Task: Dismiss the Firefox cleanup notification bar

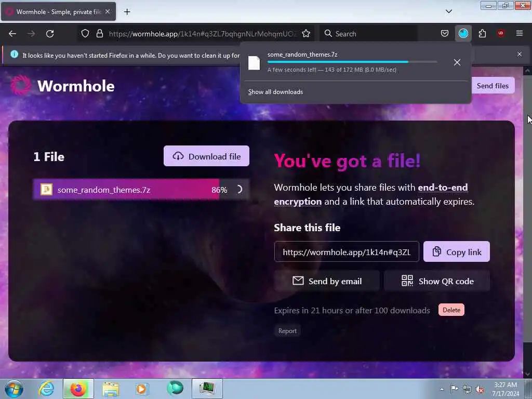Action: 520,54
